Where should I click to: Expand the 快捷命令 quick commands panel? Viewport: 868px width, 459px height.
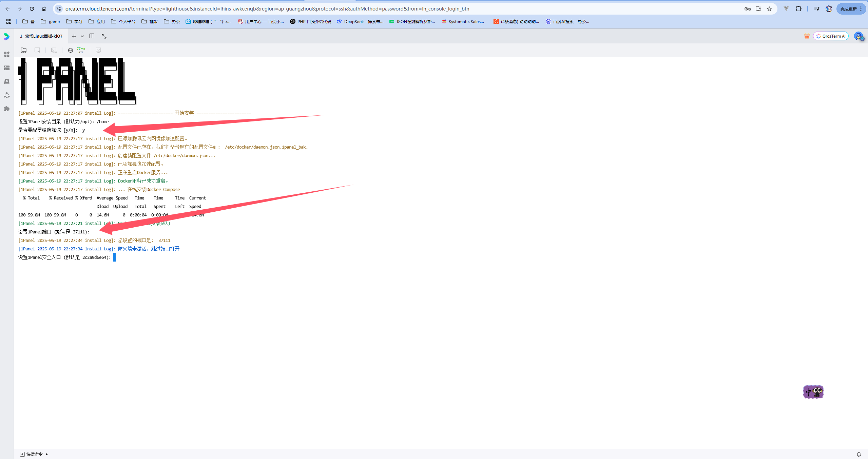tap(34, 454)
